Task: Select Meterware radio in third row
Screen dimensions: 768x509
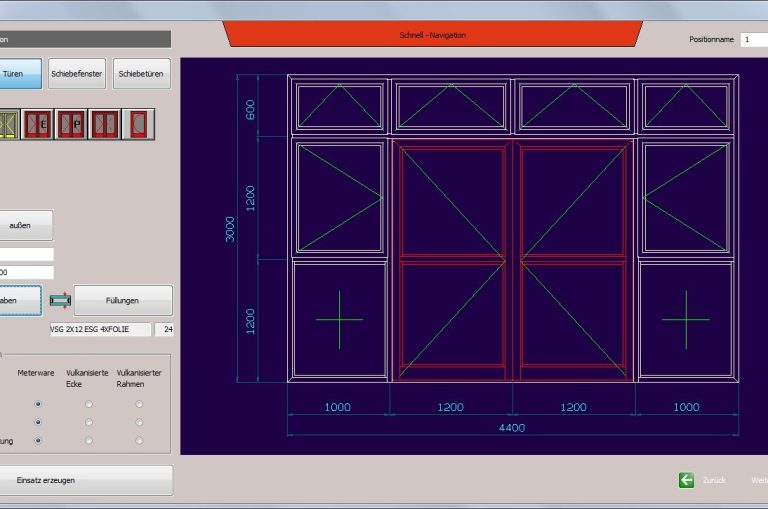Action: pyautogui.click(x=39, y=440)
